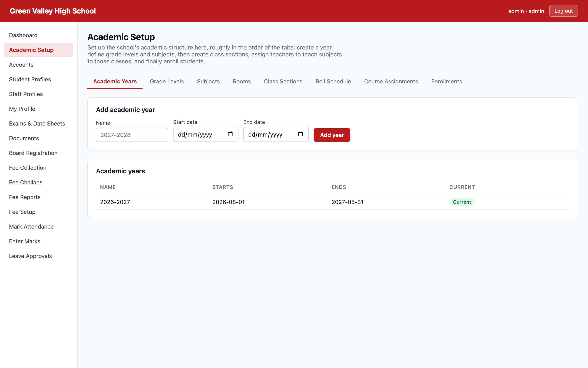Go to Accounts in the sidebar
Screen dimensions: 588x368
(x=39, y=65)
